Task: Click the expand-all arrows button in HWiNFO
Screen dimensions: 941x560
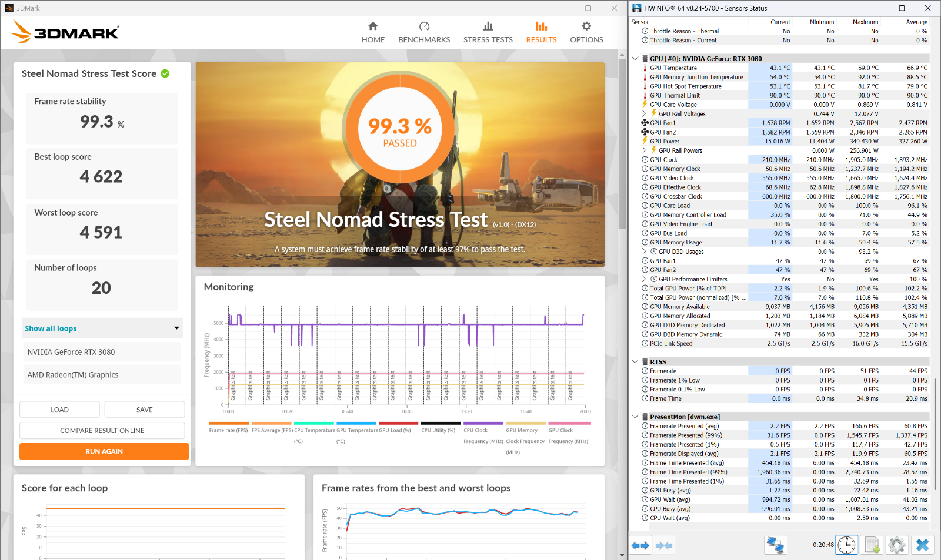Action: [x=640, y=545]
